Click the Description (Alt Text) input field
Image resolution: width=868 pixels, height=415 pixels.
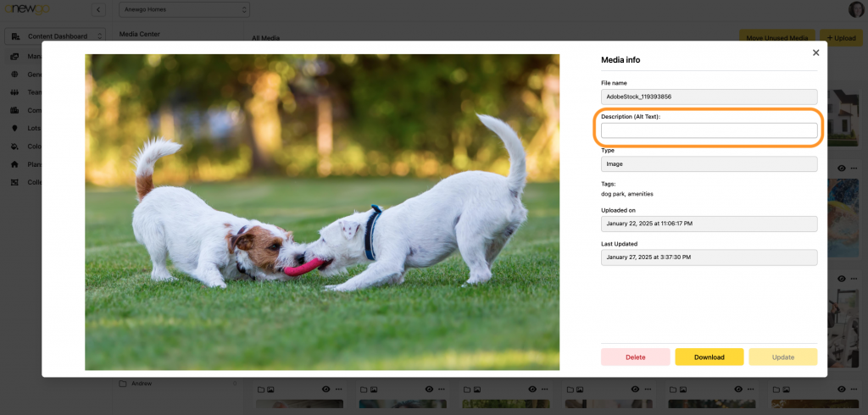(x=709, y=130)
